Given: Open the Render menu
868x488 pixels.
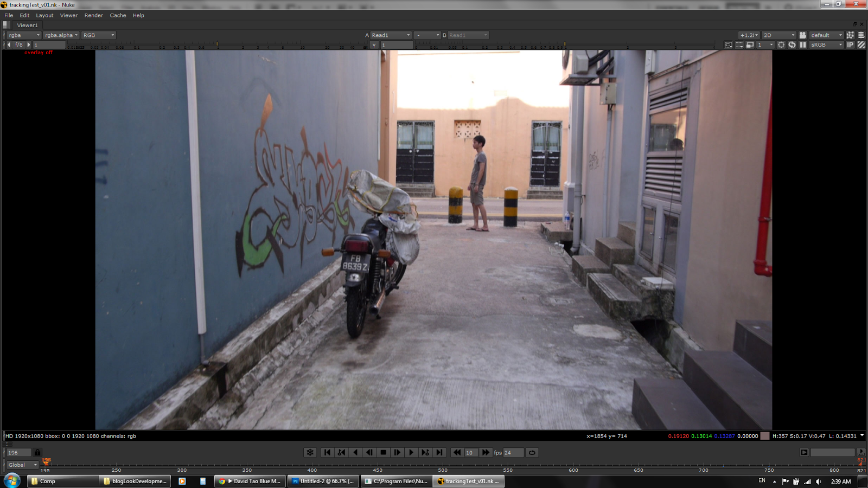Looking at the screenshot, I should tap(93, 15).
